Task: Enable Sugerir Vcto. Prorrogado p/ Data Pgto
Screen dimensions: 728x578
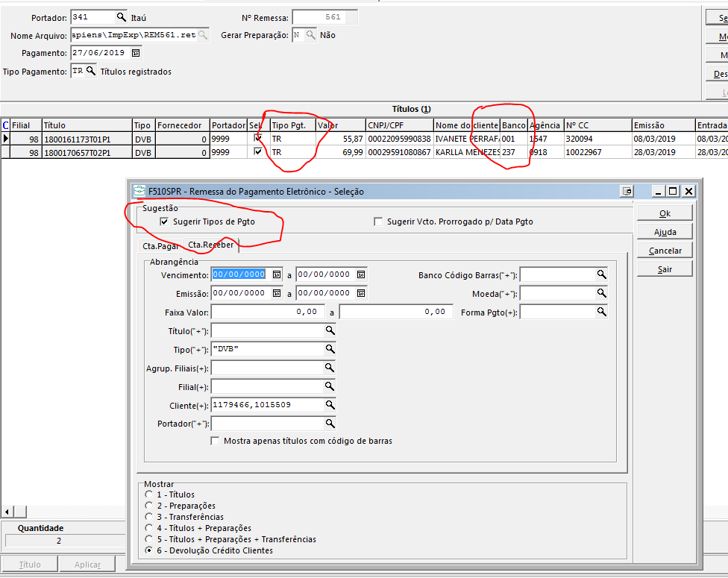Action: tap(378, 222)
